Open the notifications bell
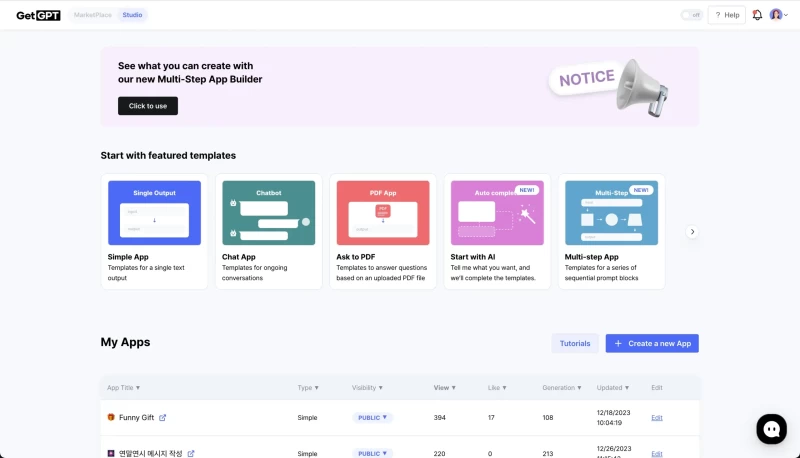This screenshot has width=800, height=458. pos(757,15)
